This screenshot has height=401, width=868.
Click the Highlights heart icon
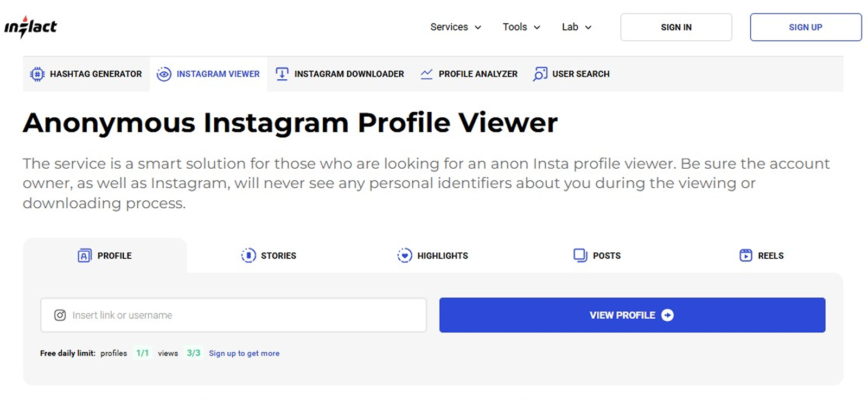tap(405, 255)
